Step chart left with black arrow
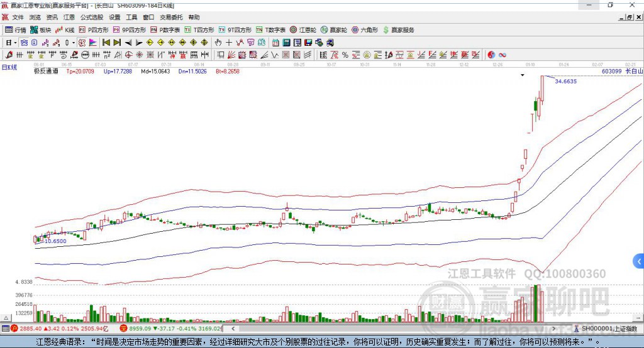The height and width of the screenshot is (348, 644). pos(128,43)
